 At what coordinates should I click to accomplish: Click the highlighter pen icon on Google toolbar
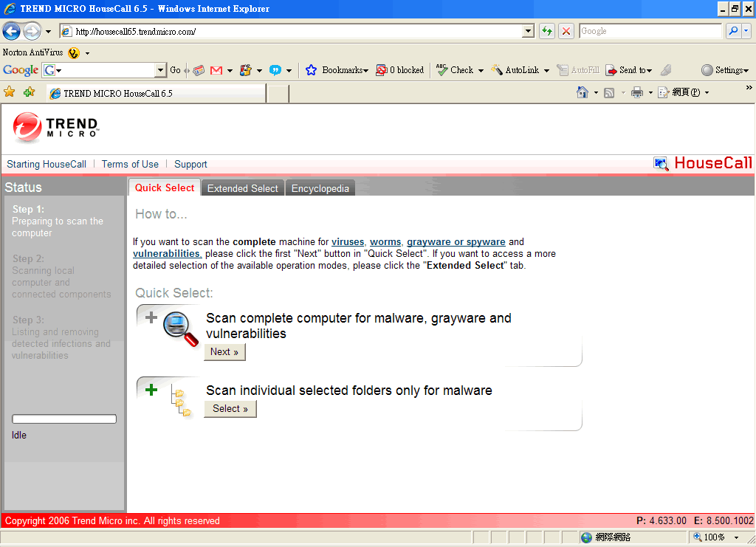click(x=666, y=70)
